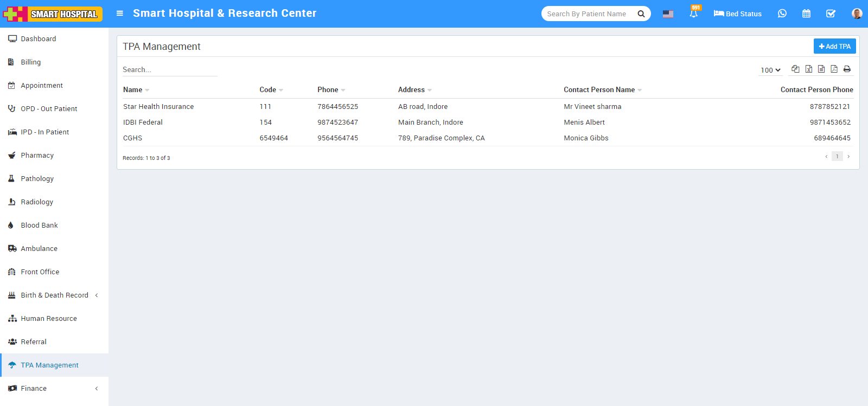Sort table by Name column
The image size is (868, 406).
click(x=133, y=89)
